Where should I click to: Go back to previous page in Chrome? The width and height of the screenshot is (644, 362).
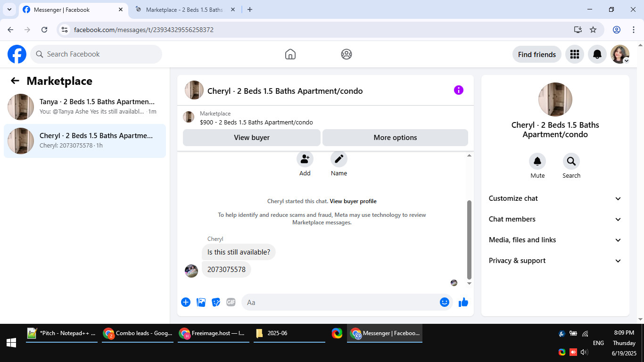pyautogui.click(x=10, y=30)
